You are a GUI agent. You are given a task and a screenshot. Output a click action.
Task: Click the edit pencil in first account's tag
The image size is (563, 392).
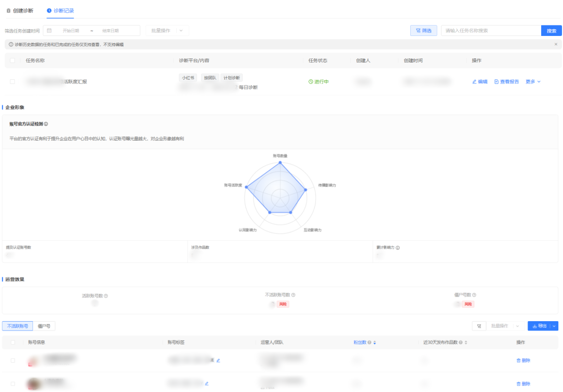click(x=218, y=360)
